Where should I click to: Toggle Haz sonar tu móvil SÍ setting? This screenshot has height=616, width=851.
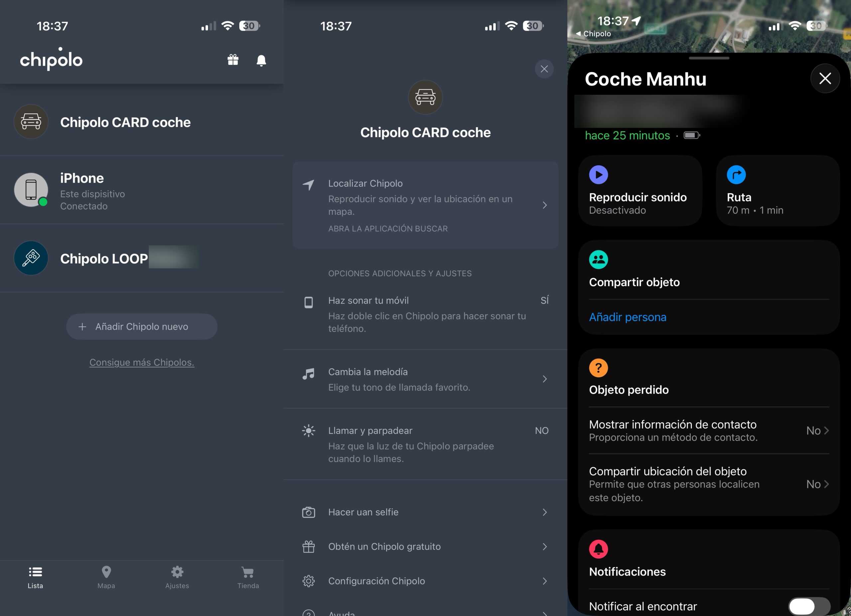click(x=545, y=300)
